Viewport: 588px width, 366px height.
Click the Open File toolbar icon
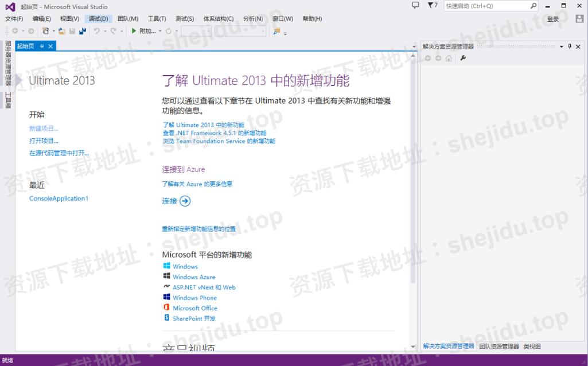61,31
